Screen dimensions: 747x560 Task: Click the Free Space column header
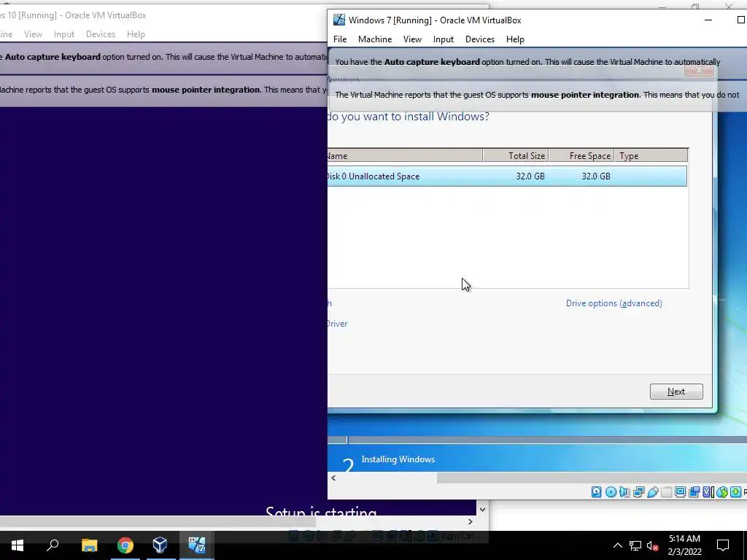[581, 156]
